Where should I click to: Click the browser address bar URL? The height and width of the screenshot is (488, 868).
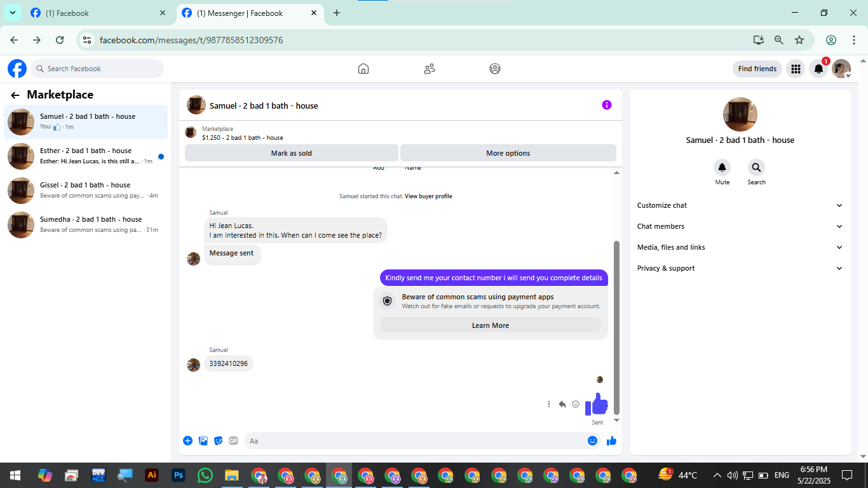(191, 40)
